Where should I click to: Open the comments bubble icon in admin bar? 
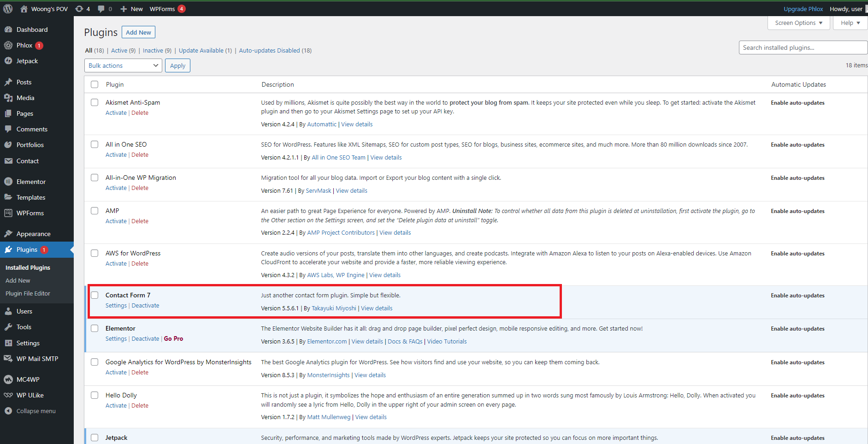coord(101,9)
